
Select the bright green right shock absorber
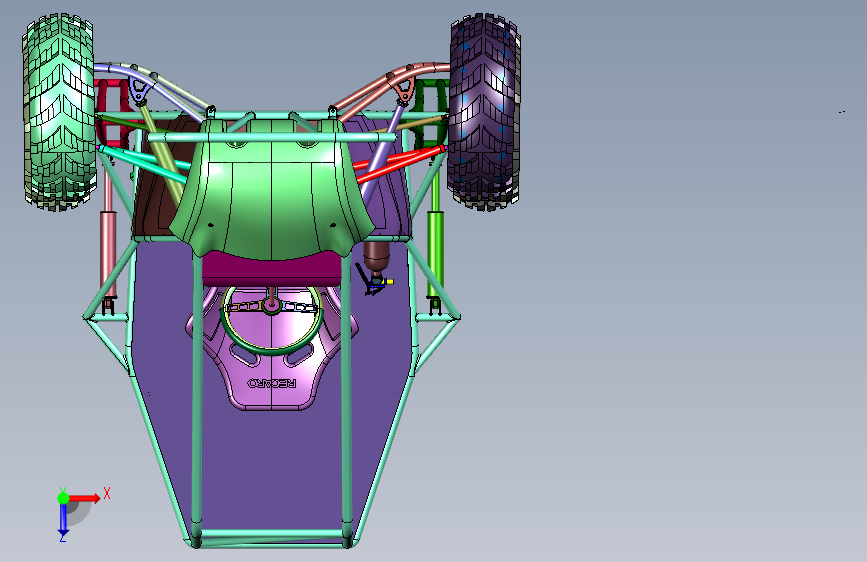tap(435, 252)
